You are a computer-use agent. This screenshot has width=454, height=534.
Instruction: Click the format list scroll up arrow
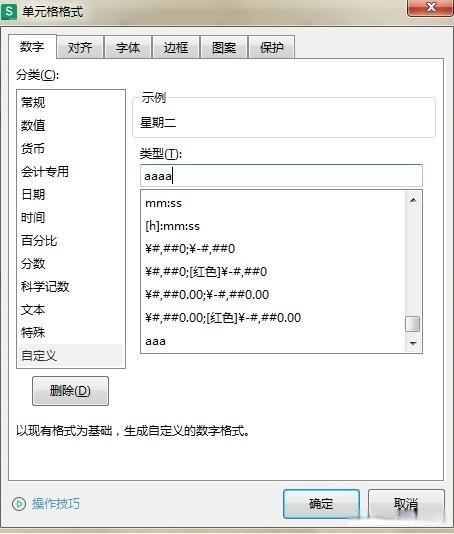[413, 200]
